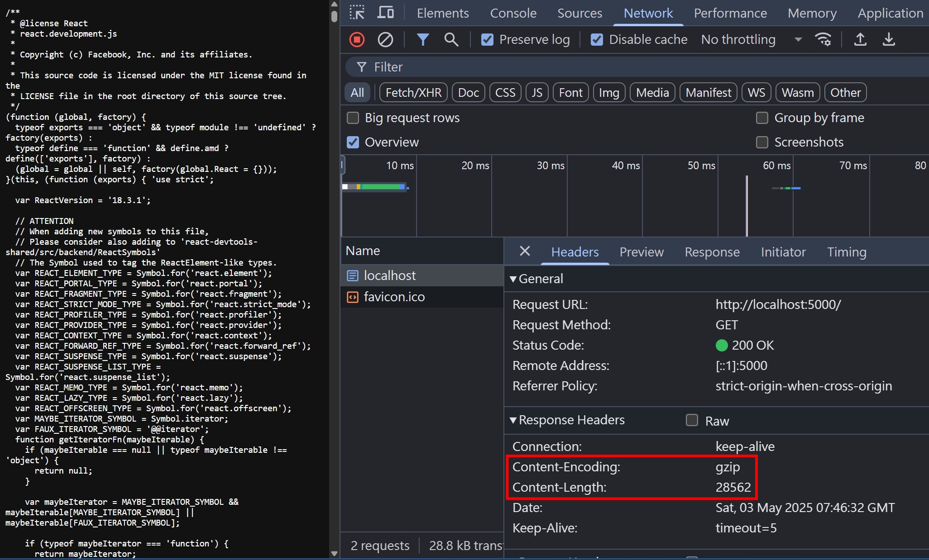This screenshot has height=560, width=929.
Task: Export HAR file download icon
Action: (x=889, y=40)
